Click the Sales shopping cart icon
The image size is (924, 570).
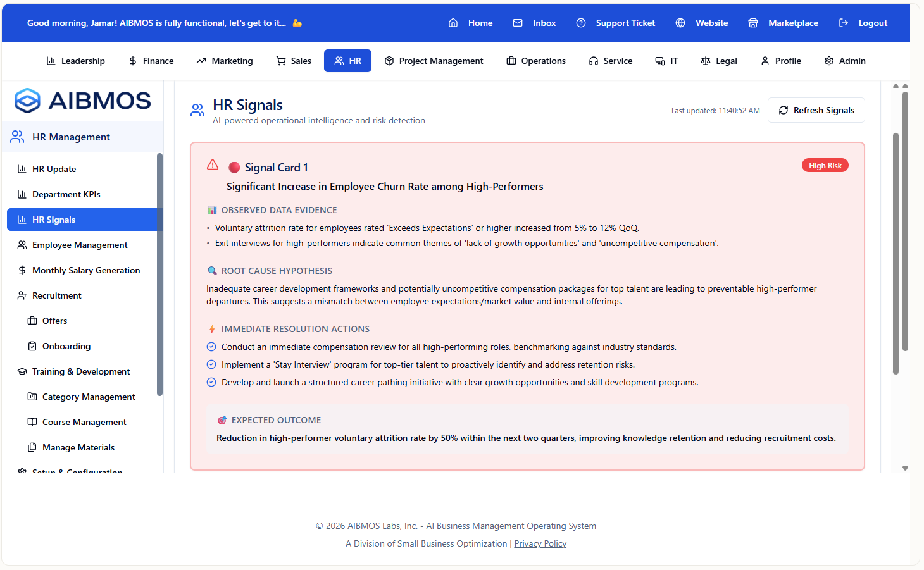tap(281, 61)
